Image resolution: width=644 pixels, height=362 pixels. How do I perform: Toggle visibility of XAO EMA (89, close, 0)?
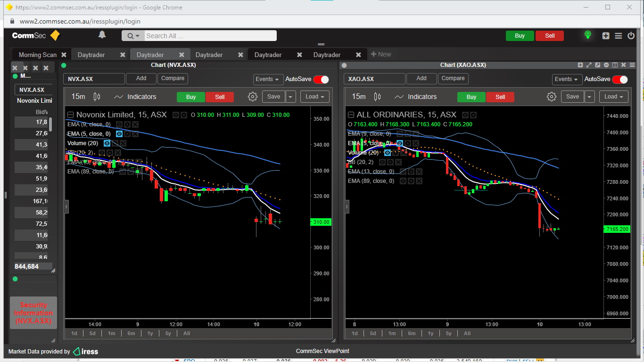pyautogui.click(x=403, y=181)
